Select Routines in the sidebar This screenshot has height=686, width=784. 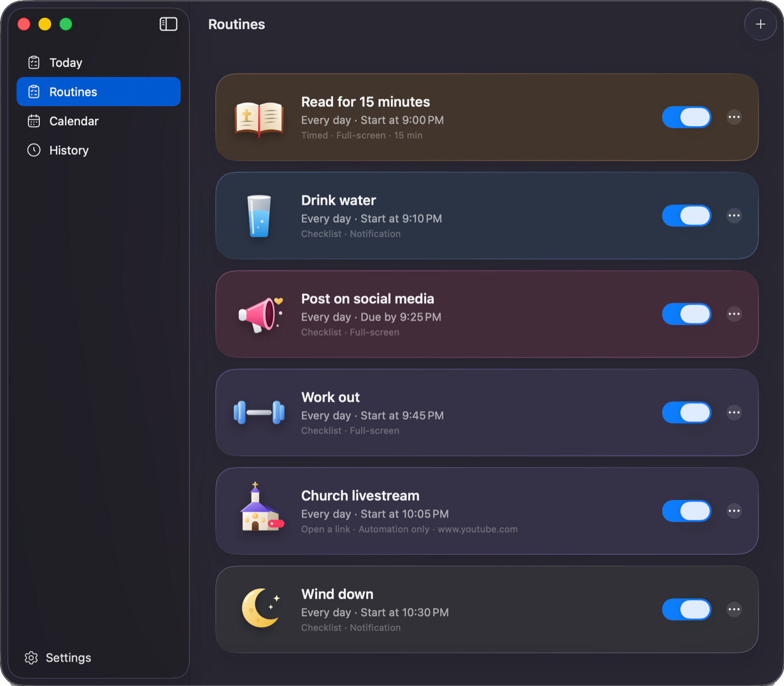pyautogui.click(x=99, y=91)
